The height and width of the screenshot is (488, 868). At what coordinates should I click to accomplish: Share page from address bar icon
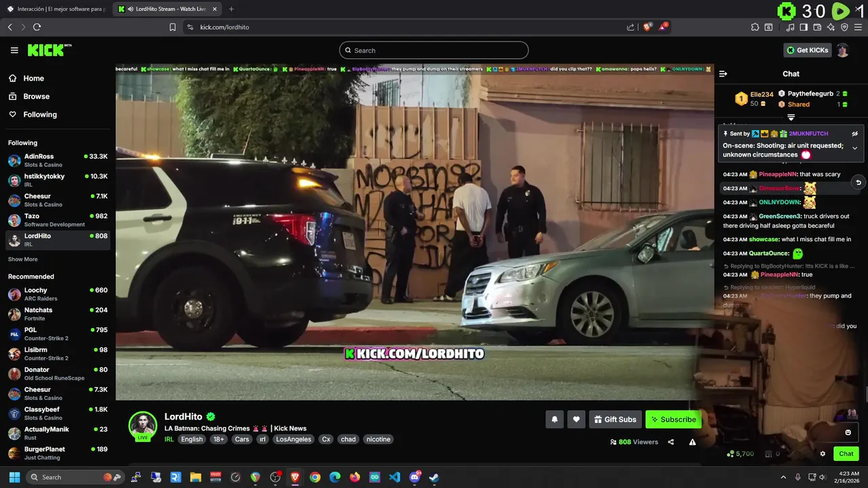(x=631, y=27)
